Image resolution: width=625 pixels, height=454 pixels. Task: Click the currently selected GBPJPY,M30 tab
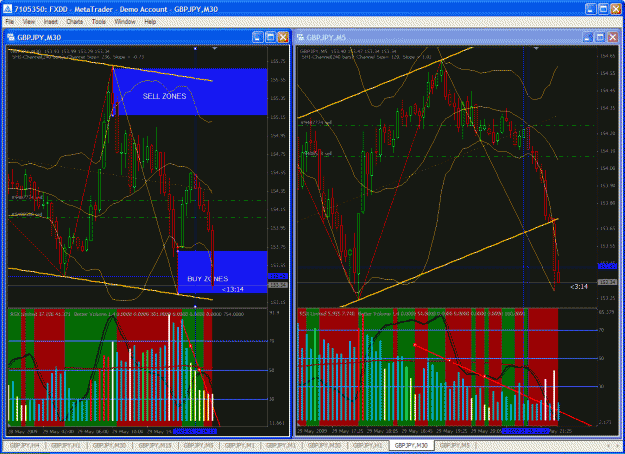[411, 445]
